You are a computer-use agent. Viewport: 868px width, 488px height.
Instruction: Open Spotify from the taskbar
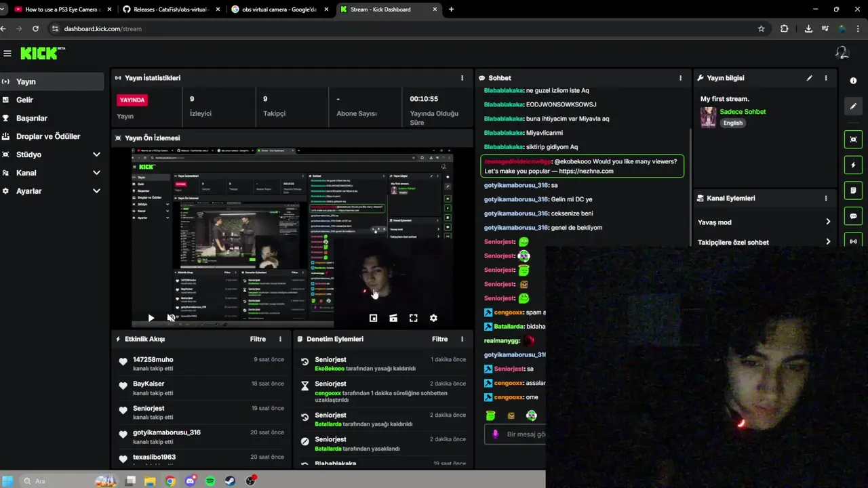click(210, 481)
